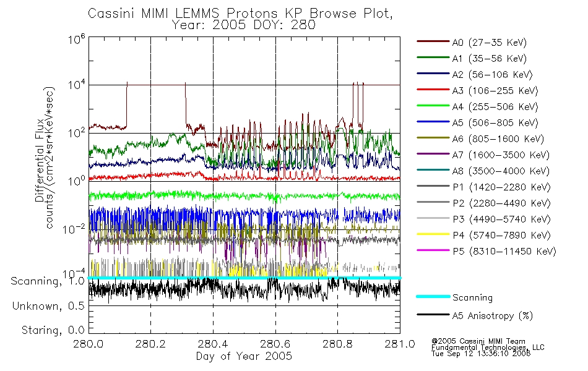Click the navy A2 legend line
Image resolution: width=588 pixels, height=371 pixels.
pos(433,74)
